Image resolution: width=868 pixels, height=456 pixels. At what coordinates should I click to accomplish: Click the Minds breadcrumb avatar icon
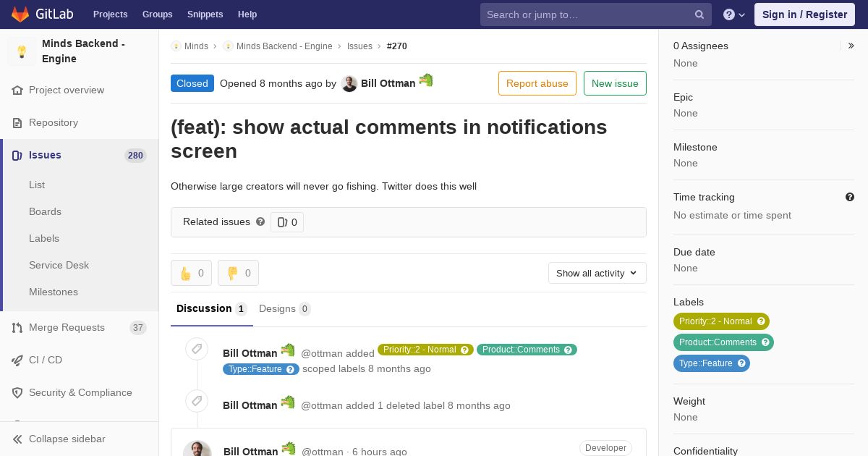pos(176,46)
